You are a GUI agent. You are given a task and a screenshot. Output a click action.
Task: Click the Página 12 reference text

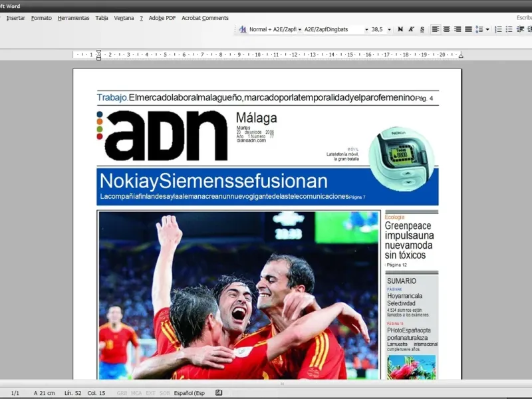coord(396,265)
